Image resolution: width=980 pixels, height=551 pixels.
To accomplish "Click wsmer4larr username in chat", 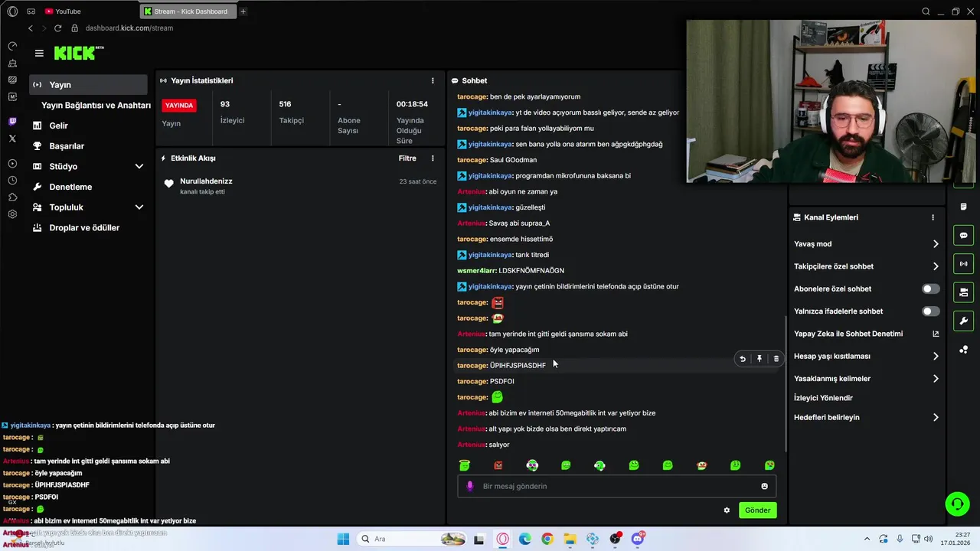I will tap(476, 271).
